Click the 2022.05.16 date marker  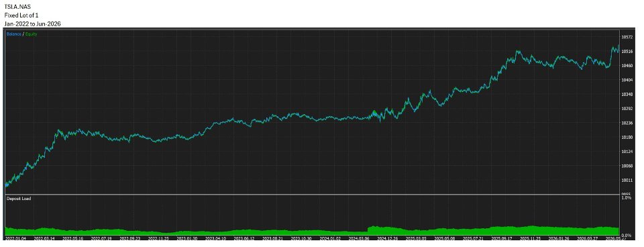(72, 238)
